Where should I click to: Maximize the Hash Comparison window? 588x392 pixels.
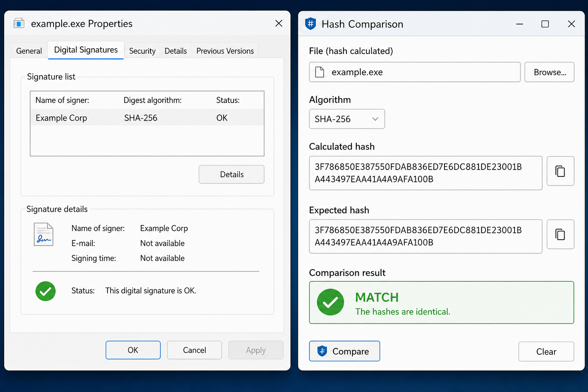coord(545,24)
